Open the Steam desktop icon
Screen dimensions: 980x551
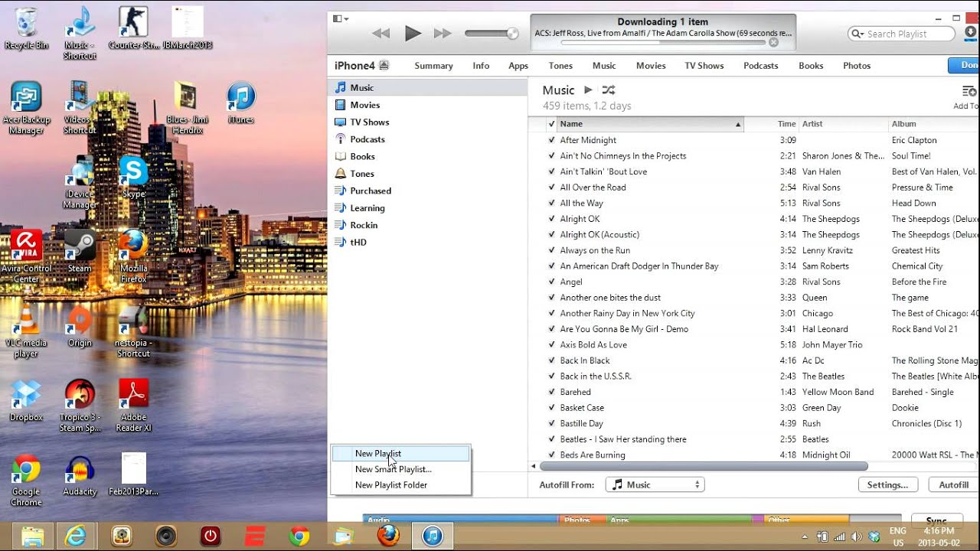(80, 251)
